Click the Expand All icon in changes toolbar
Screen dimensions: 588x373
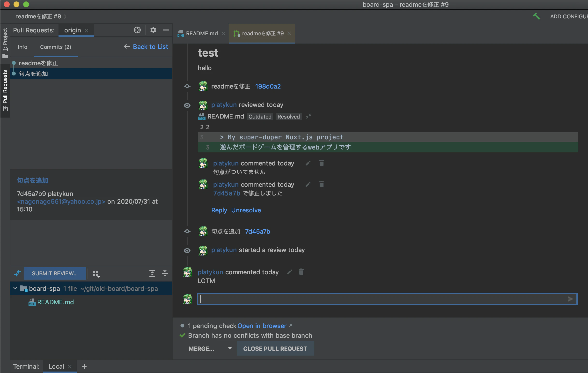(x=152, y=273)
